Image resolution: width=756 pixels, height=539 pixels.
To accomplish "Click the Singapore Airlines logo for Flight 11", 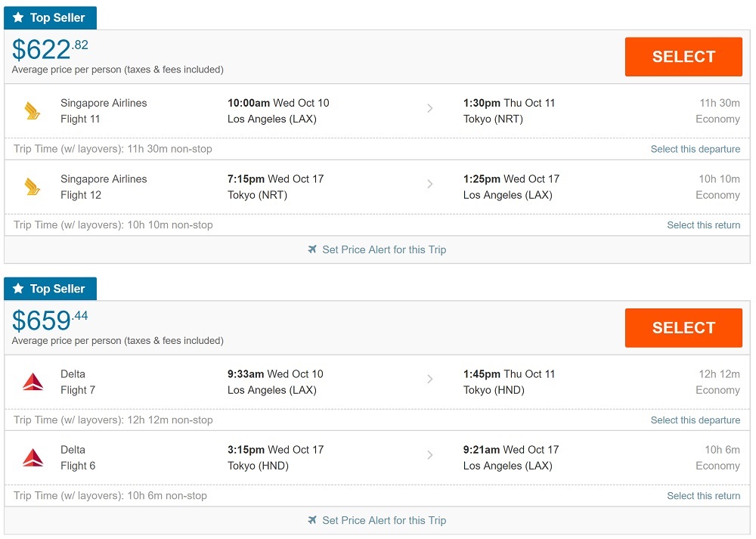I will click(32, 111).
